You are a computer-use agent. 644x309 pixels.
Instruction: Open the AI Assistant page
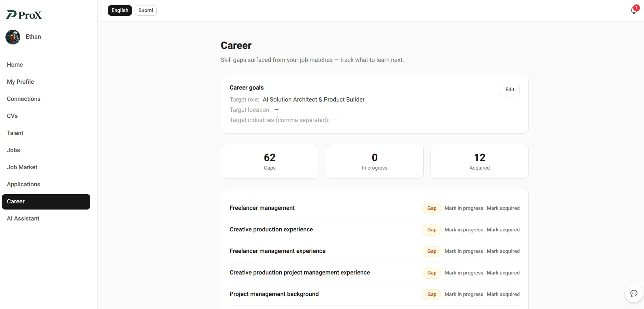[x=46, y=218]
